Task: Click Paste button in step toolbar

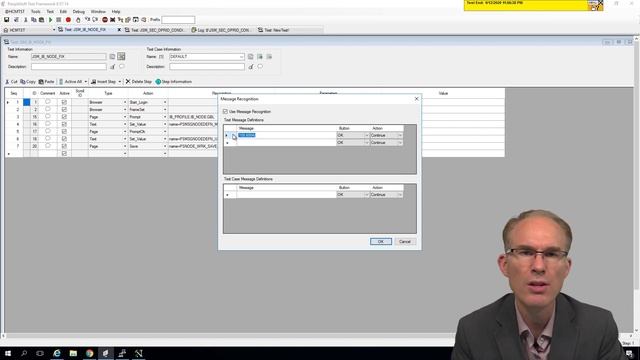Action: [x=46, y=82]
